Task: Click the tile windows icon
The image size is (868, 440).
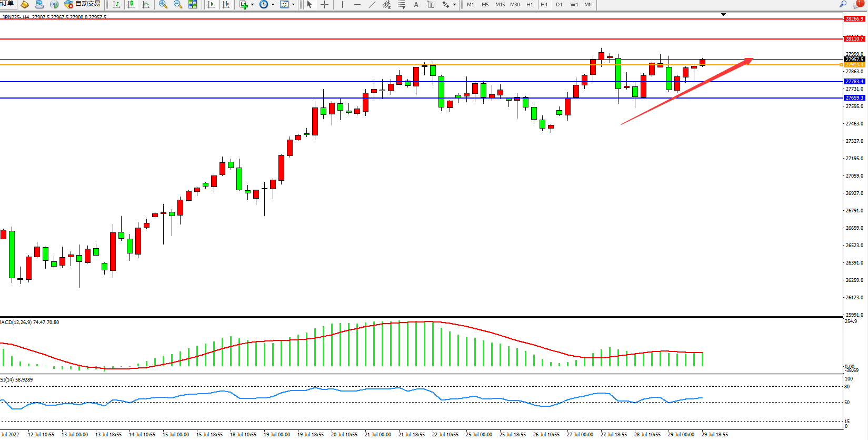Action: (x=193, y=5)
